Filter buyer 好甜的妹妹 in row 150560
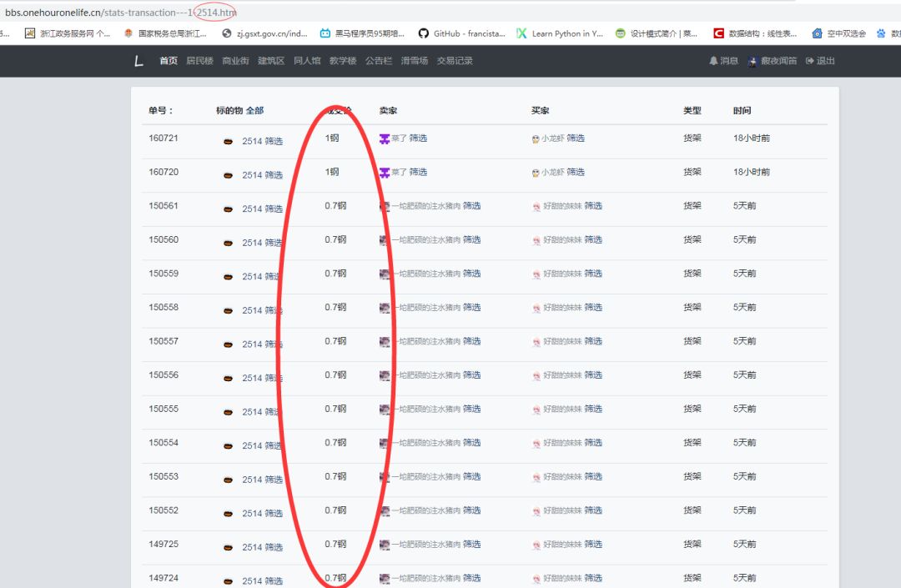901x588 pixels. tap(593, 239)
